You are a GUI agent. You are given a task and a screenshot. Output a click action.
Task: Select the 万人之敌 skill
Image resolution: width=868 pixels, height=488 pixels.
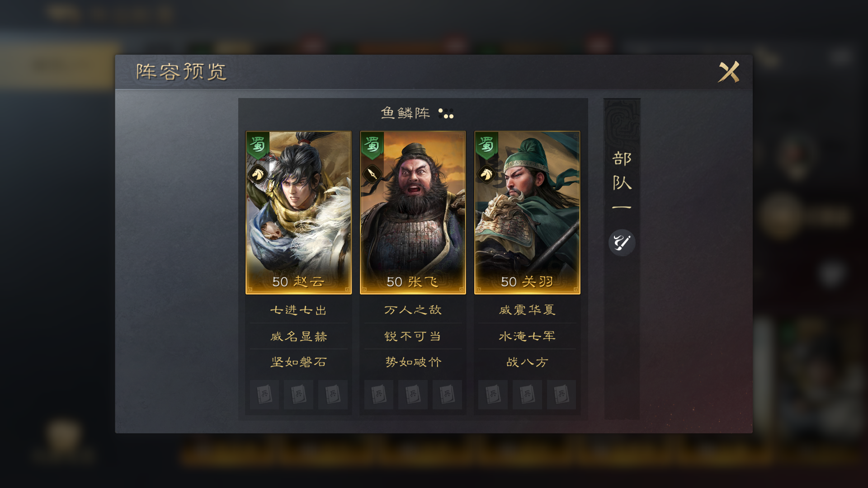tap(413, 310)
